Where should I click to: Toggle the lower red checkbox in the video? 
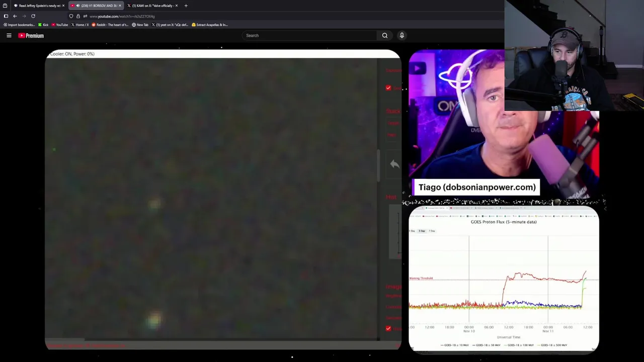(388, 328)
